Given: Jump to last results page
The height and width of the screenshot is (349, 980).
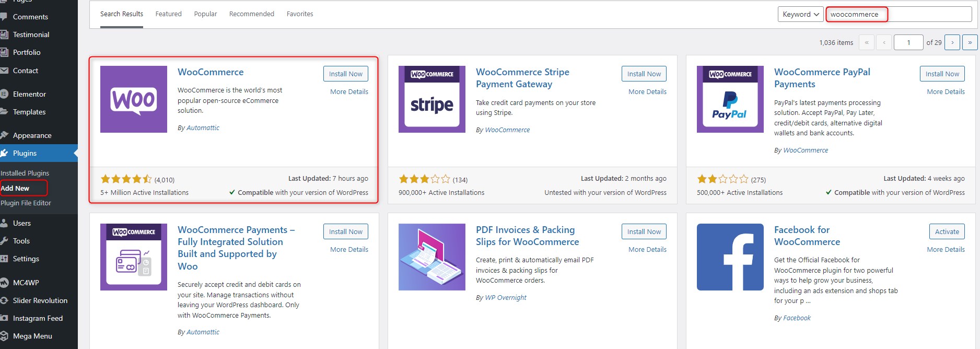Looking at the screenshot, I should click(970, 42).
